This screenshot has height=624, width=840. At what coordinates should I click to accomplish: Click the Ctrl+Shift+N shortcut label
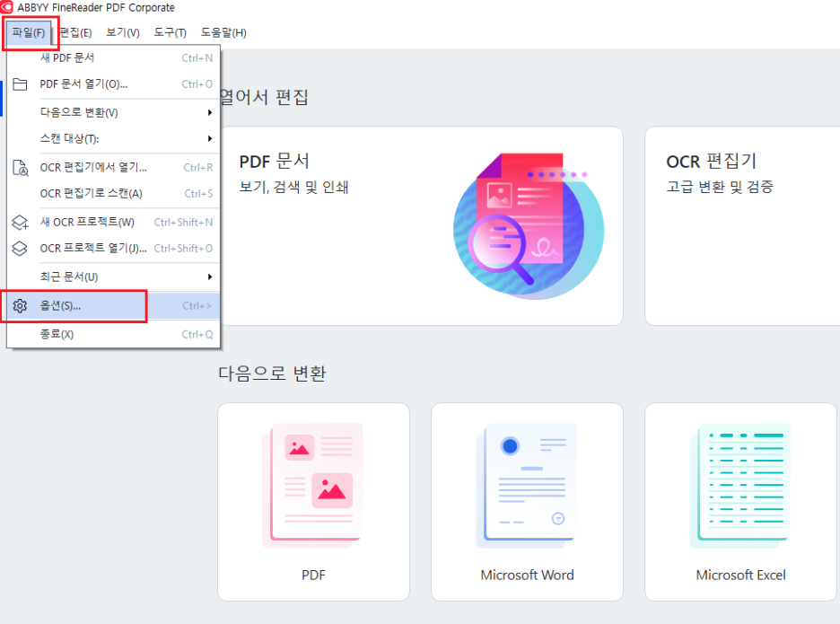(183, 222)
